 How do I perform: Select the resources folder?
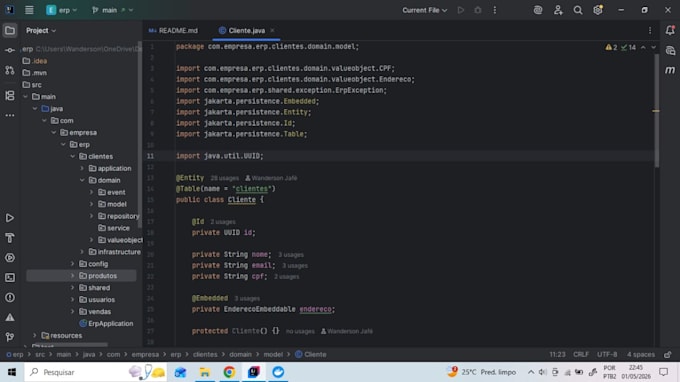click(62, 336)
